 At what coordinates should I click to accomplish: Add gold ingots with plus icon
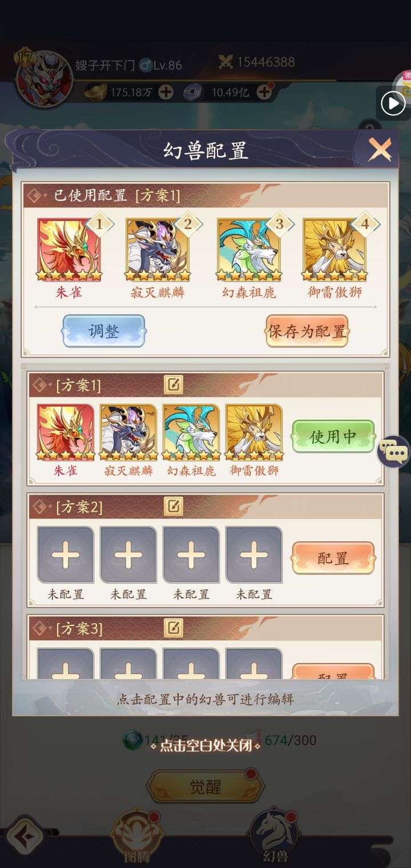pyautogui.click(x=166, y=92)
